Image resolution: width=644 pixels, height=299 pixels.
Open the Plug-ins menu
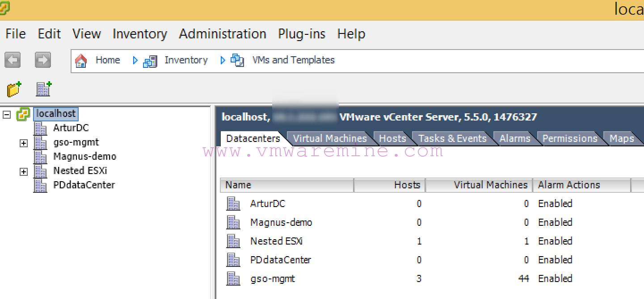302,34
